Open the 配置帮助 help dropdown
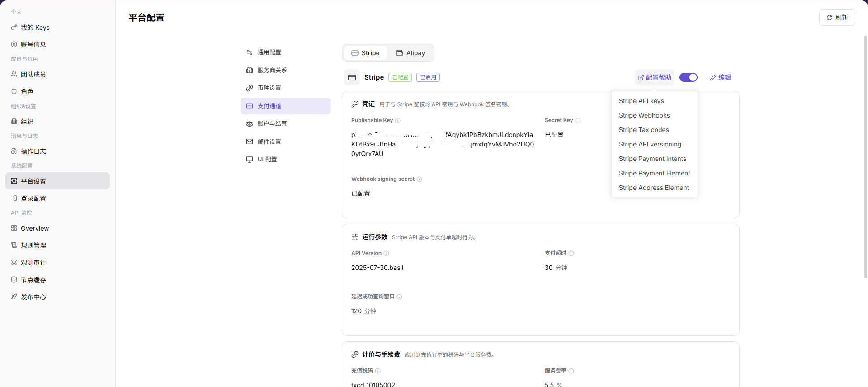The width and height of the screenshot is (868, 387). 654,77
